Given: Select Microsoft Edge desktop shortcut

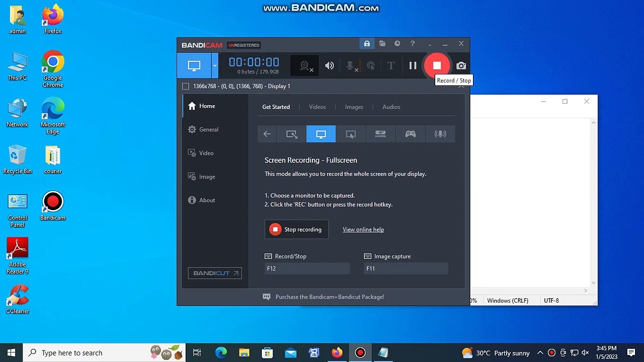Looking at the screenshot, I should [53, 116].
